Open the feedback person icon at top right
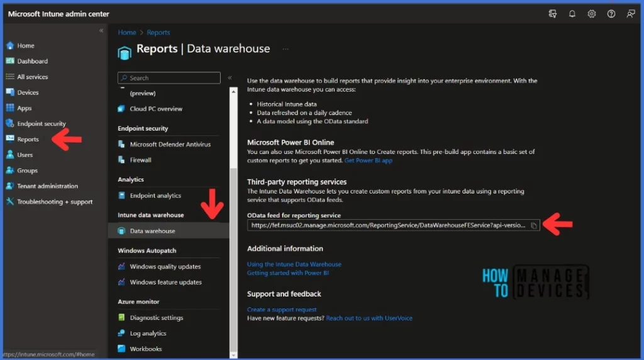 (630, 14)
